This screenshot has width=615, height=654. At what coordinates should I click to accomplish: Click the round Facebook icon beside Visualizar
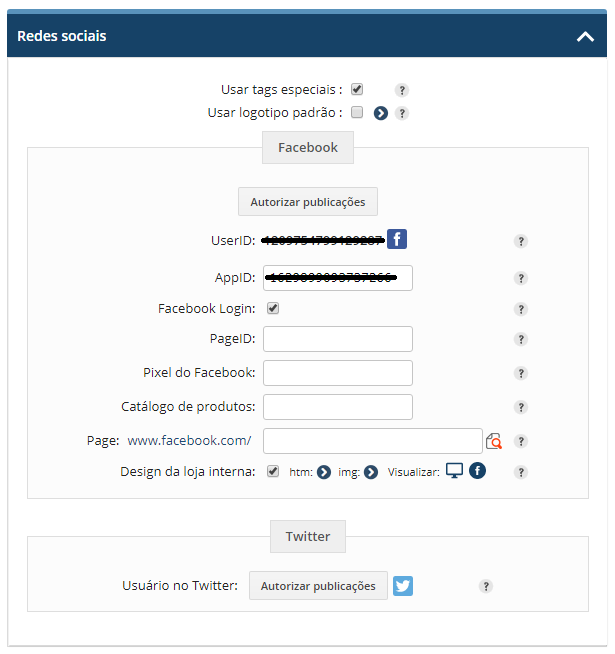coord(477,470)
